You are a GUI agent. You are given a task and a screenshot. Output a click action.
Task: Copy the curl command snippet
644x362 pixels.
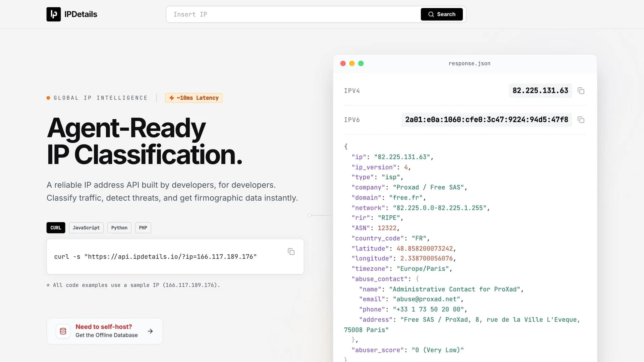[291, 252]
